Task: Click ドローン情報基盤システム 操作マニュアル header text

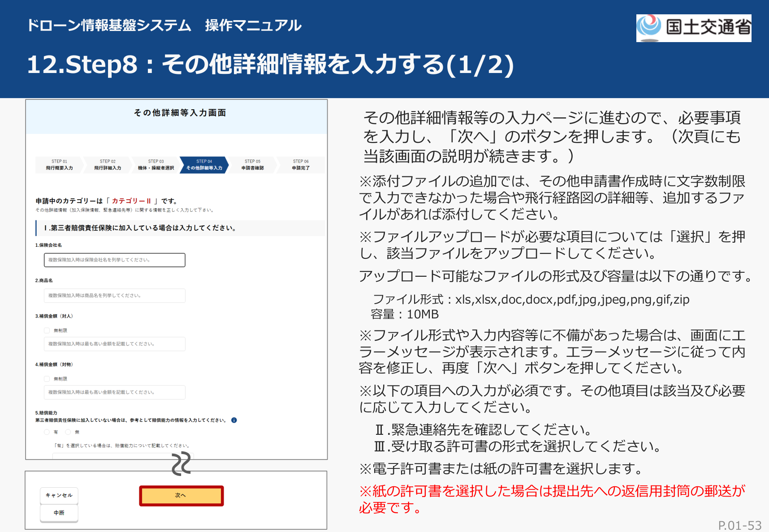Action: (164, 26)
